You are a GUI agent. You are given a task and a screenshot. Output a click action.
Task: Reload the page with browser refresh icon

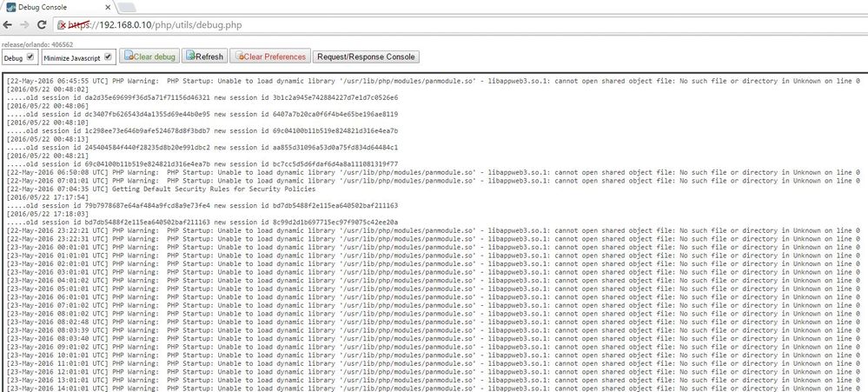pyautogui.click(x=42, y=25)
